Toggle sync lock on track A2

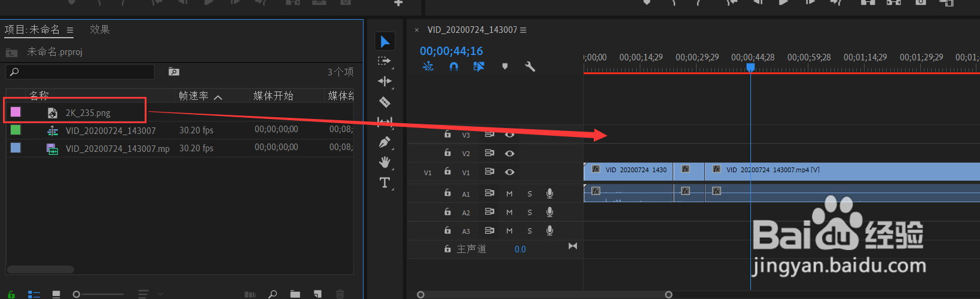tap(489, 212)
